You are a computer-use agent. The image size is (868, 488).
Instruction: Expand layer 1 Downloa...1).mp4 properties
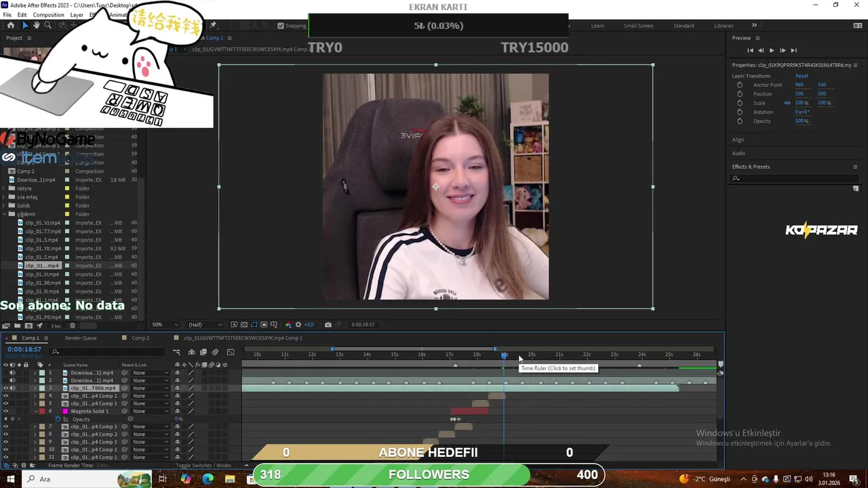[x=35, y=373]
